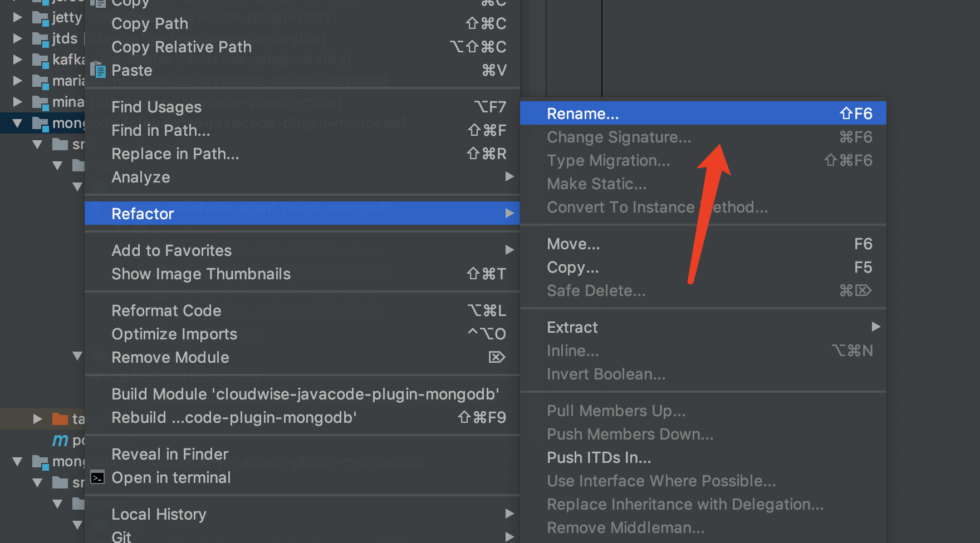Click the terminal icon beside Open in terminal
Screen dimensions: 980x543
point(97,478)
